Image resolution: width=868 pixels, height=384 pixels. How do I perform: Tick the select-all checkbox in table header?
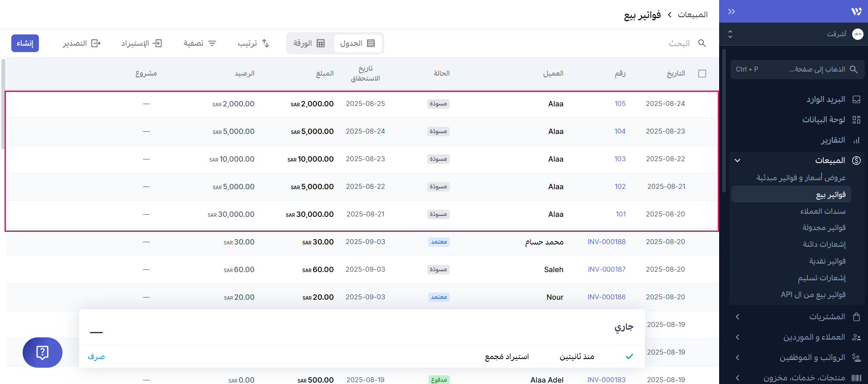tap(702, 73)
